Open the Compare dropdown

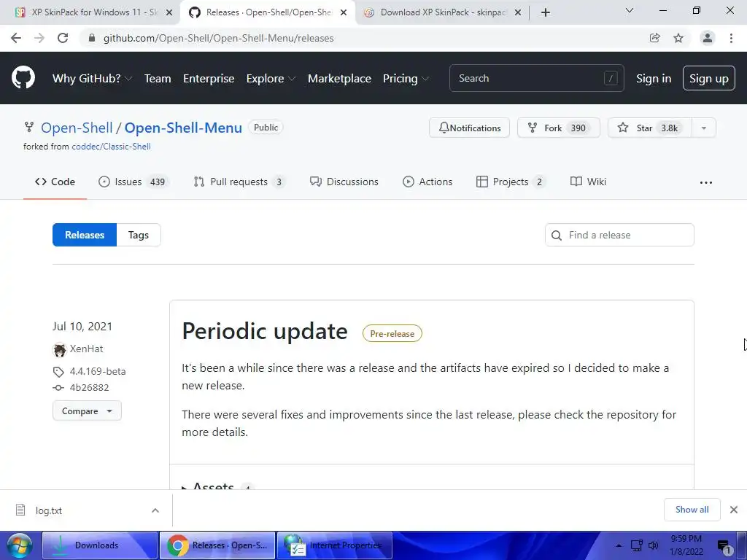[x=88, y=411]
